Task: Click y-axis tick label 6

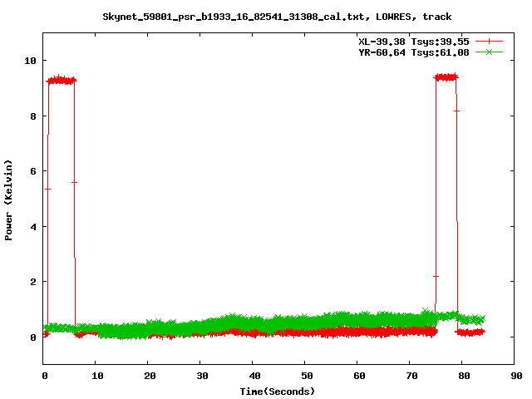Action: (x=33, y=171)
